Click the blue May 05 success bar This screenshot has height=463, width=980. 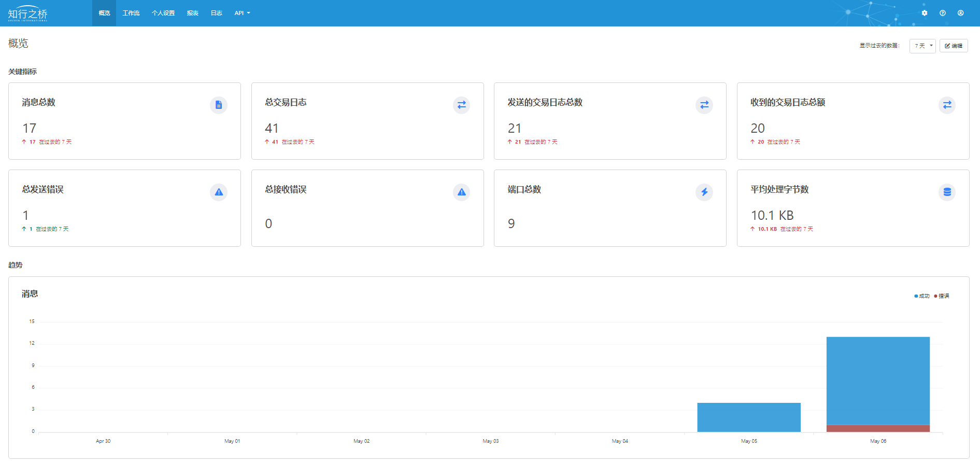click(749, 417)
